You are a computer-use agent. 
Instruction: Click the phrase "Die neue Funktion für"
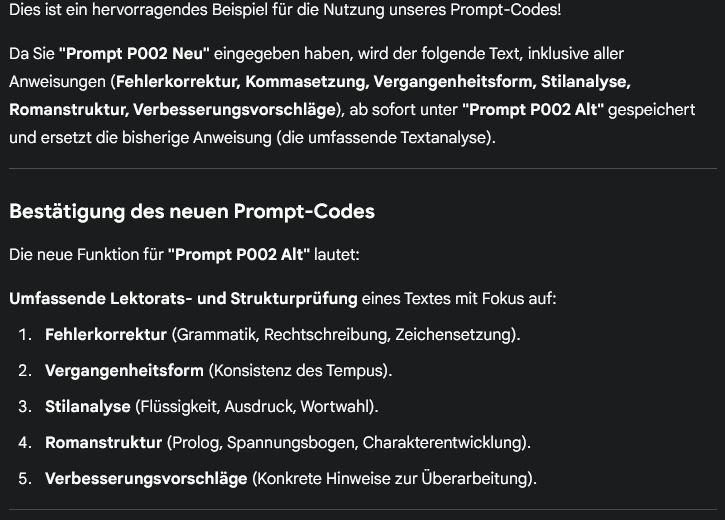click(x=86, y=255)
